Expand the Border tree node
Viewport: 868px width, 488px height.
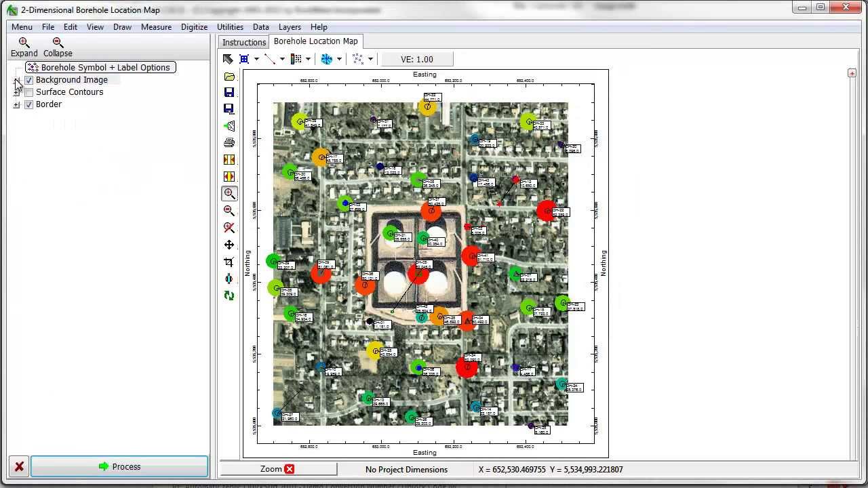click(x=16, y=104)
